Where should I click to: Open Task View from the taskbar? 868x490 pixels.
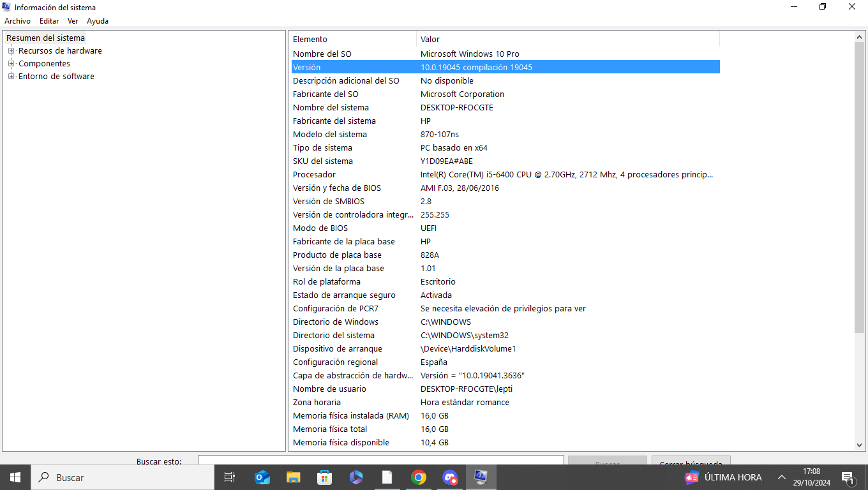(x=230, y=477)
